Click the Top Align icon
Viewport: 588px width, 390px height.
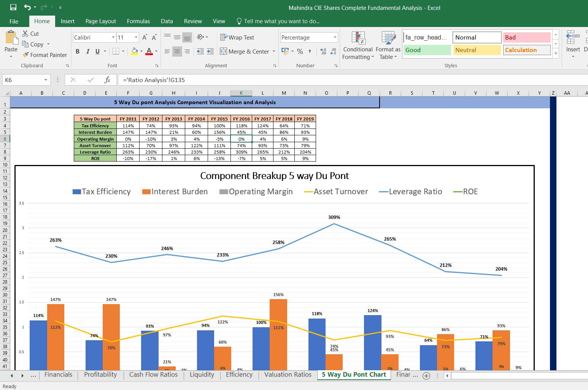point(167,37)
